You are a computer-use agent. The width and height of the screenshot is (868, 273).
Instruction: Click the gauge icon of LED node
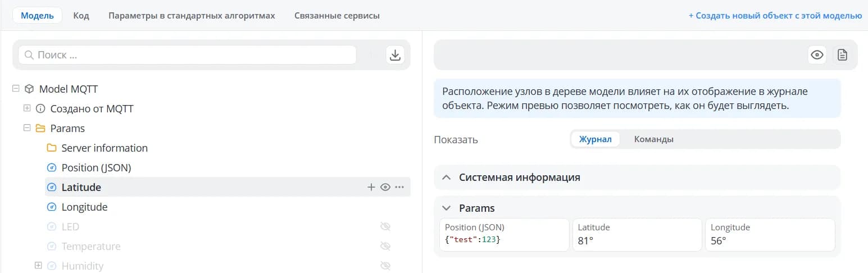click(52, 226)
